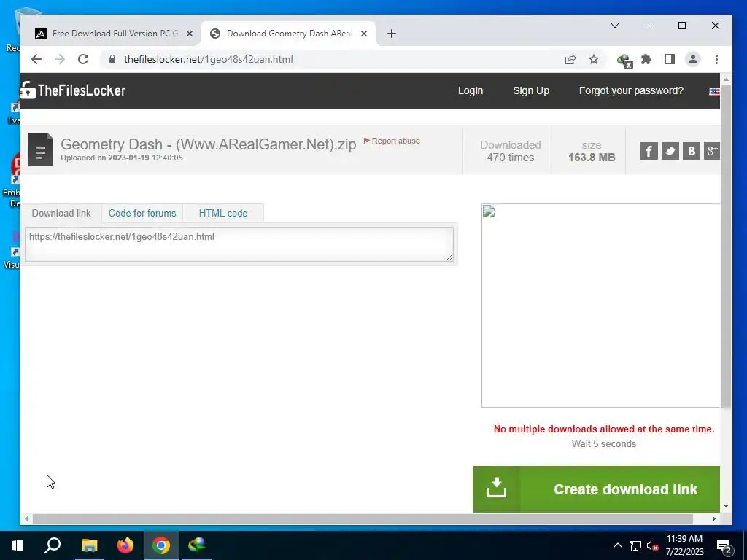
Task: Go back to the previous page
Action: point(36,59)
